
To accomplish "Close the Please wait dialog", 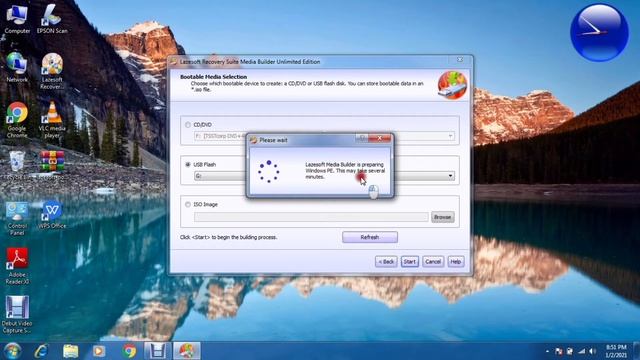I will (380, 138).
